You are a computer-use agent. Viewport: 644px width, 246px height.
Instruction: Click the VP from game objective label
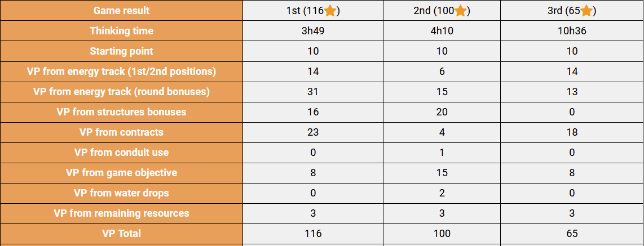click(122, 173)
